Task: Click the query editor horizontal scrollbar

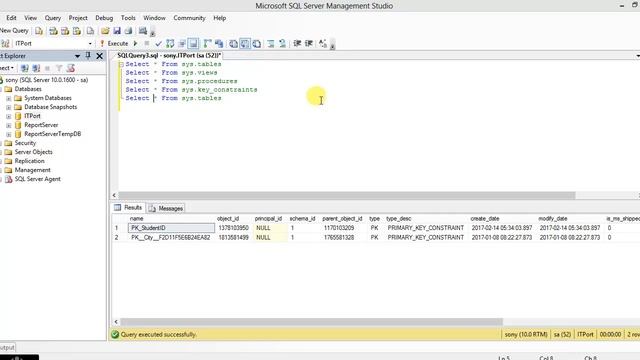Action: point(347,195)
